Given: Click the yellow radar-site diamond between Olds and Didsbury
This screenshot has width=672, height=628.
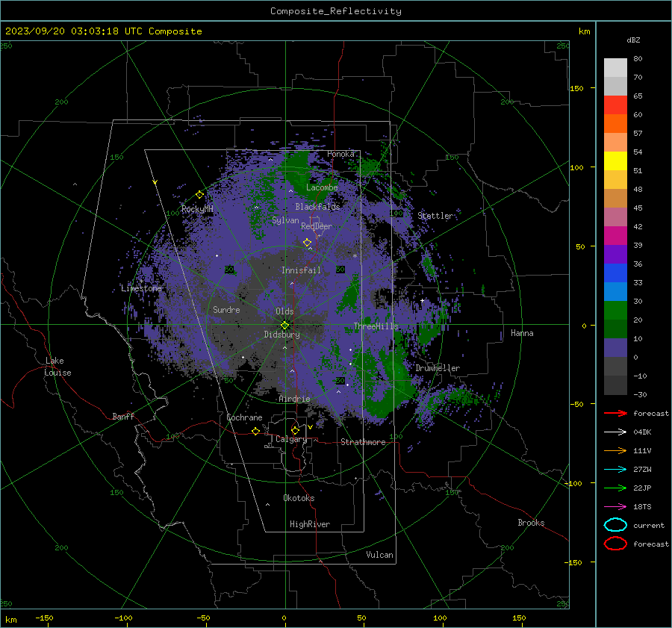Looking at the screenshot, I should click(285, 326).
